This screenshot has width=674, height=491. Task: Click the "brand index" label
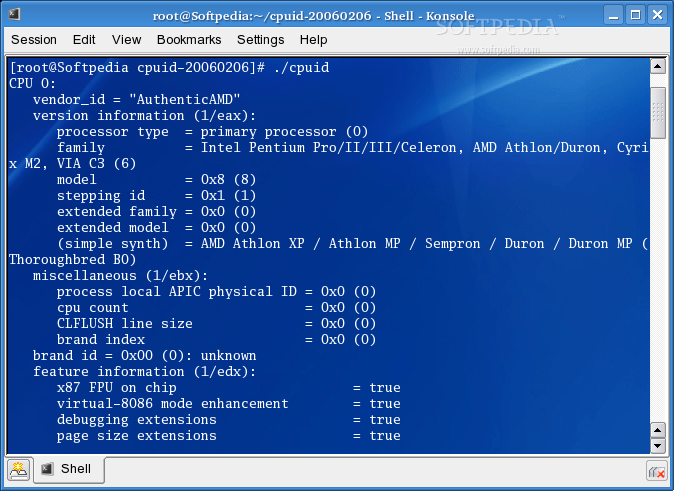coord(101,340)
